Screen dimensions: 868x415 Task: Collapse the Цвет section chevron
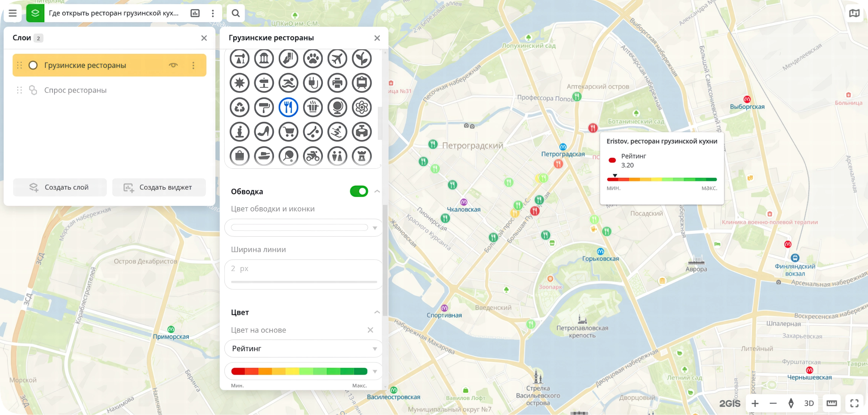[x=377, y=312]
